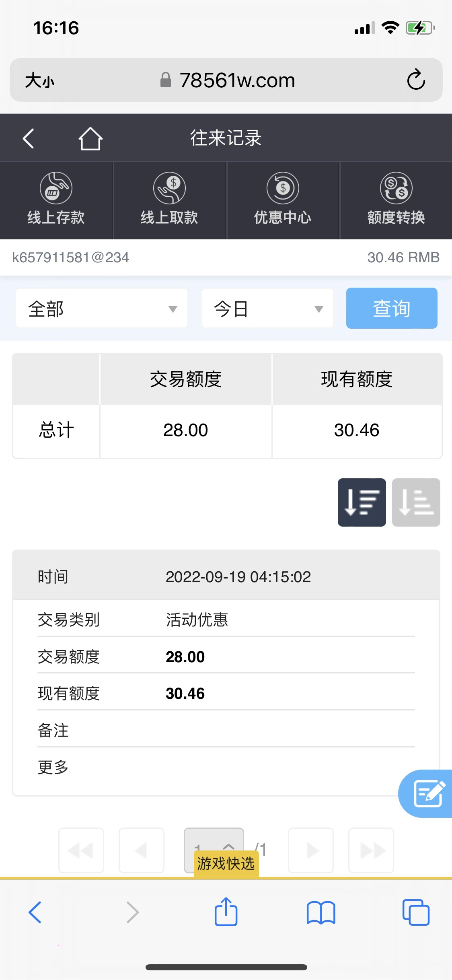Viewport: 452px width, 980px height.
Task: Tap the floating blue edit note icon
Action: (428, 793)
